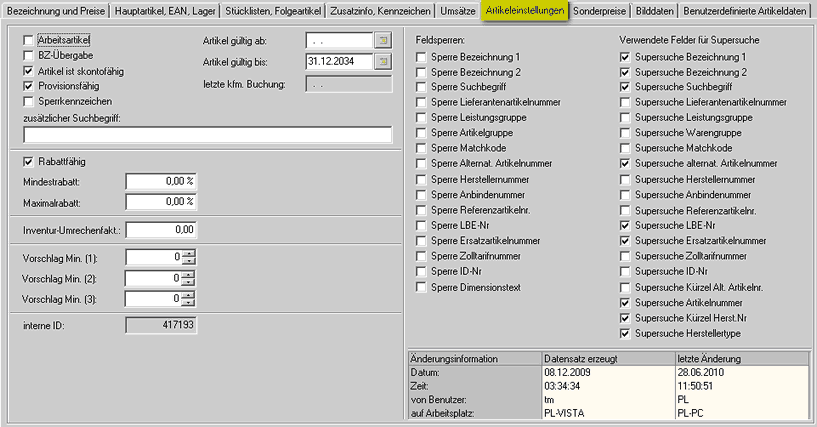Screen dimensions: 817x427
Task: Uncheck Supersuche Ersatzartikelnummer
Action: 625,241
